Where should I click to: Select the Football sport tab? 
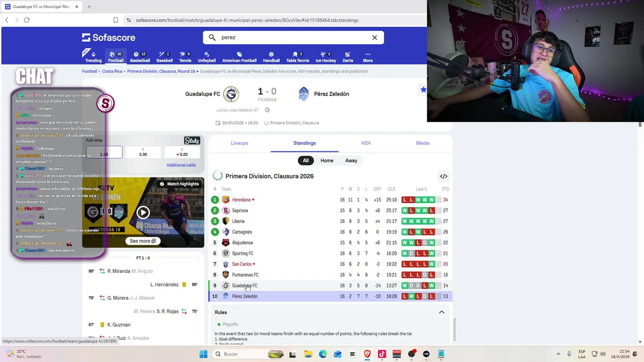[116, 57]
